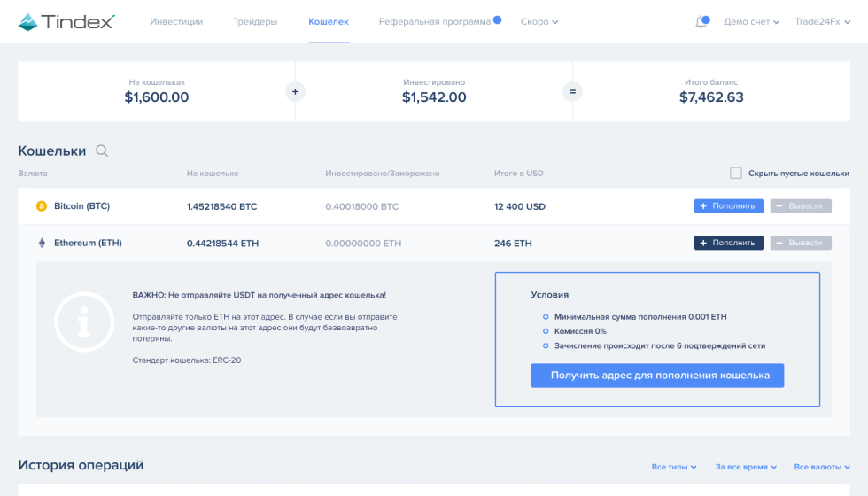Click the plus sign between balance cards
868x496 pixels.
(x=295, y=91)
